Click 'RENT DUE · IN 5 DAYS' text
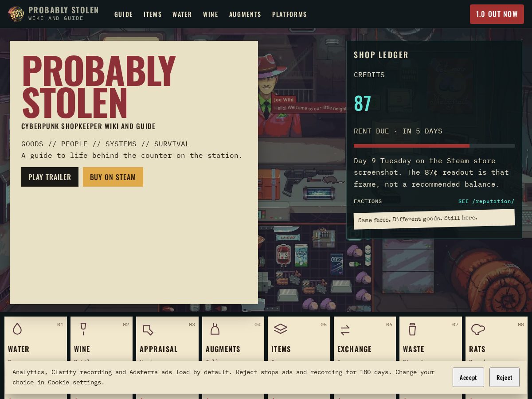The image size is (532, 399). click(398, 131)
